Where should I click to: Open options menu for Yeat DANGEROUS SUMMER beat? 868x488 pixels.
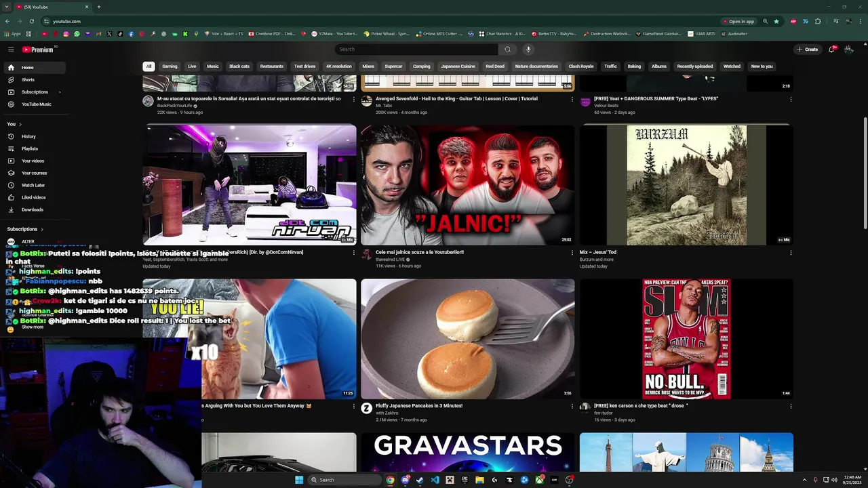[791, 100]
